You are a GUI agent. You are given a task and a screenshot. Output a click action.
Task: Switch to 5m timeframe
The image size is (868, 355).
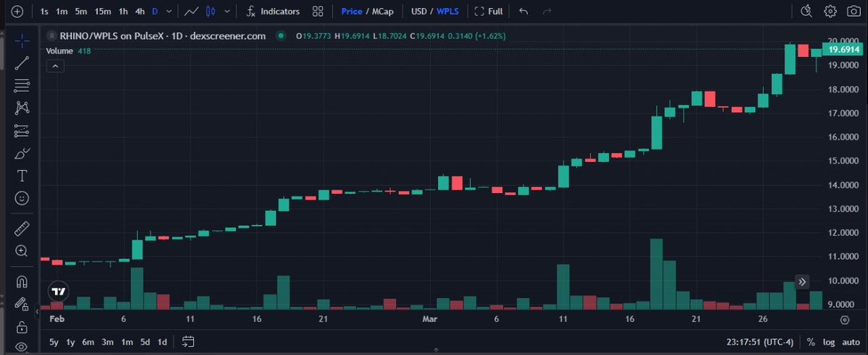(x=81, y=11)
